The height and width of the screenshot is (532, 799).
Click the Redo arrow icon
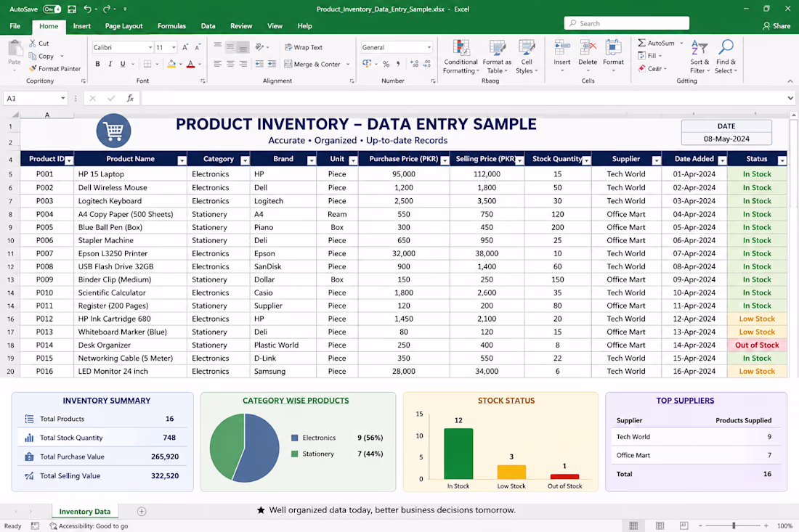coord(107,9)
